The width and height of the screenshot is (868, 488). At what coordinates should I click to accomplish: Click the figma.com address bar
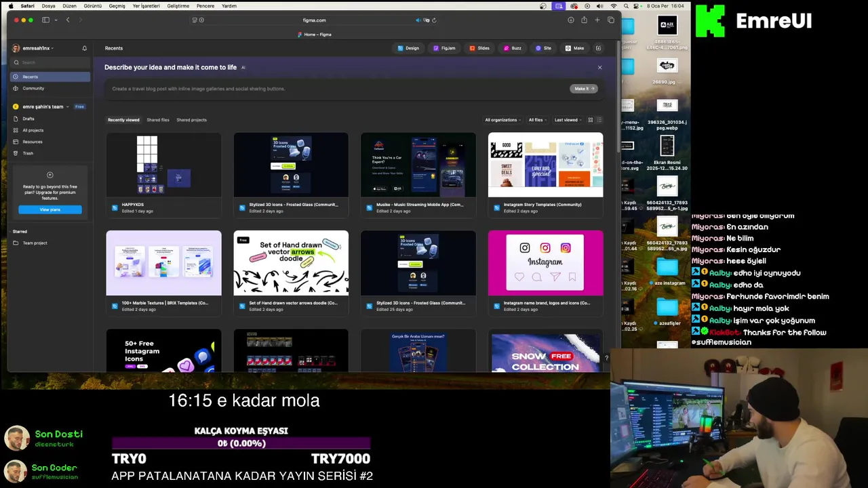tap(315, 20)
